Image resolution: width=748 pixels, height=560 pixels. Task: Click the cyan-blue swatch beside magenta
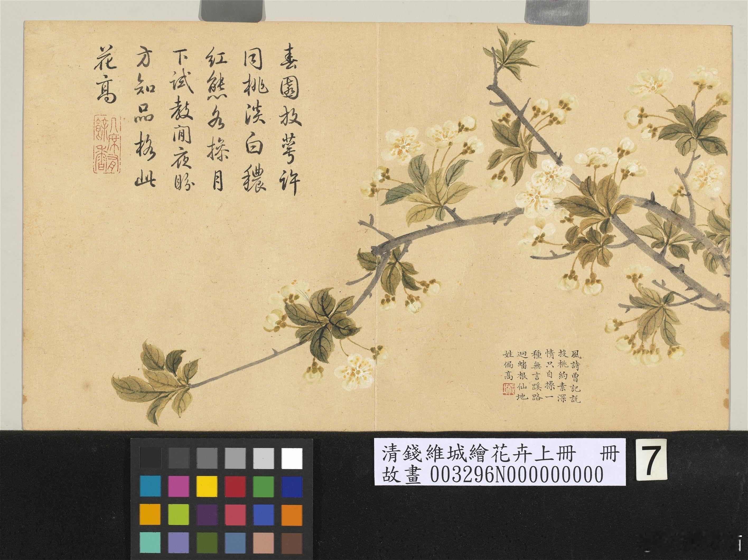pos(151,487)
